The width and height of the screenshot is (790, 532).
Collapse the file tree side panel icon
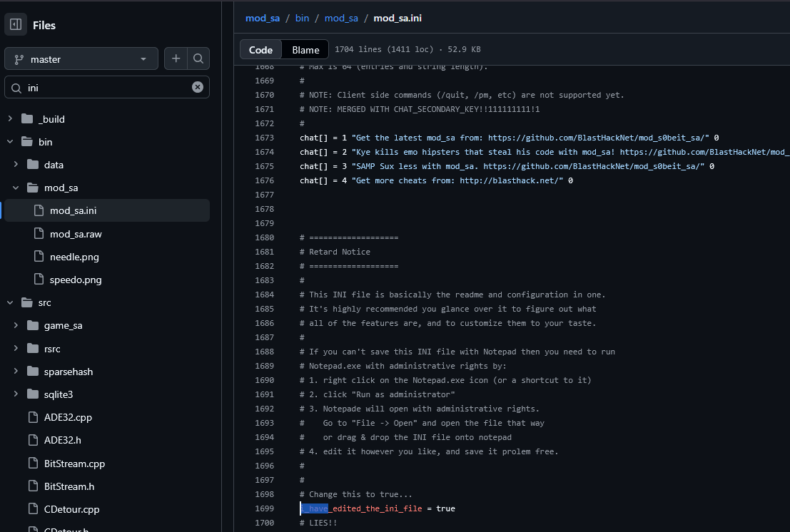(16, 25)
